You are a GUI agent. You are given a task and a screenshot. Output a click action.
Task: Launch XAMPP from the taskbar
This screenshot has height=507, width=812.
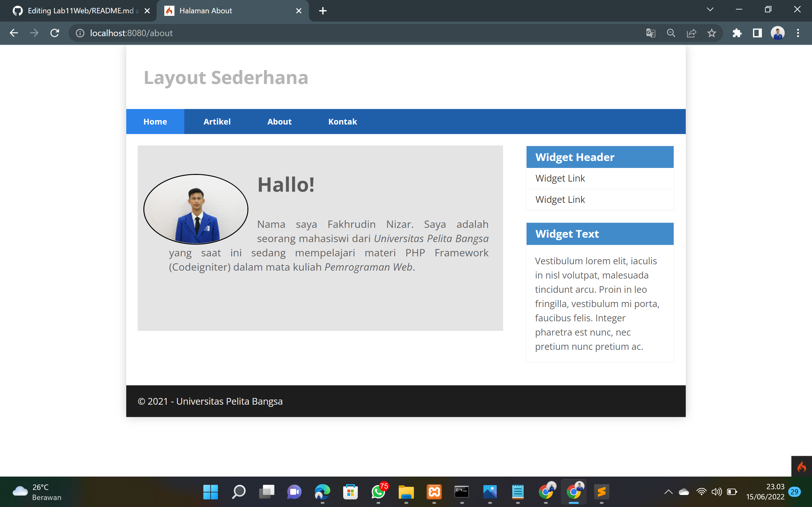click(434, 491)
